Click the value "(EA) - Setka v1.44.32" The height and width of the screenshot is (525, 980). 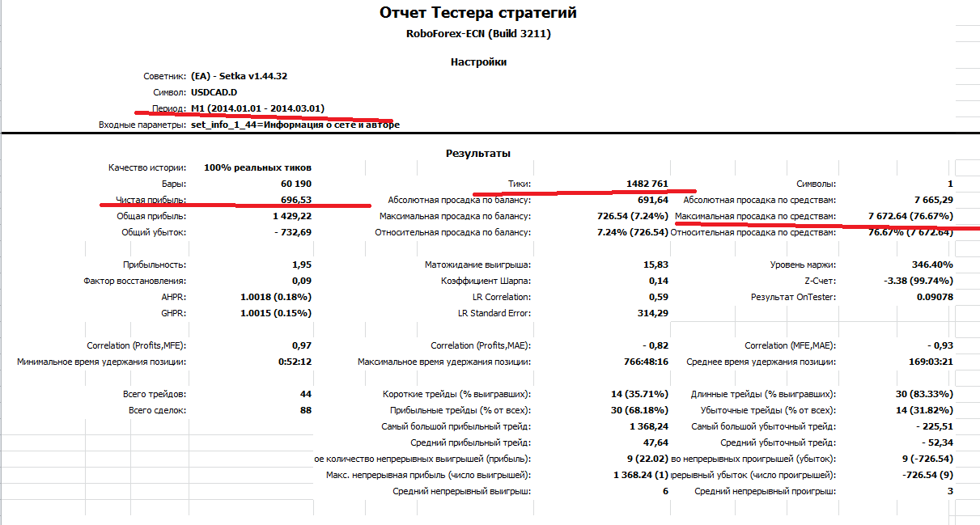point(240,76)
